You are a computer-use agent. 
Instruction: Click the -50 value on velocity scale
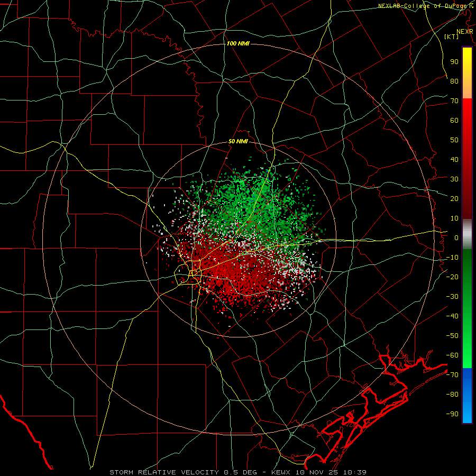pyautogui.click(x=452, y=335)
